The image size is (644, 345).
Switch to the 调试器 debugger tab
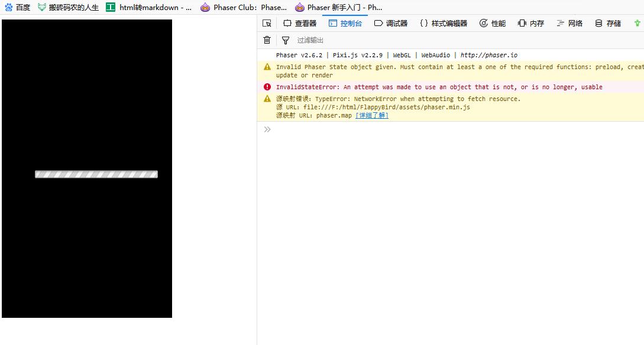[390, 24]
